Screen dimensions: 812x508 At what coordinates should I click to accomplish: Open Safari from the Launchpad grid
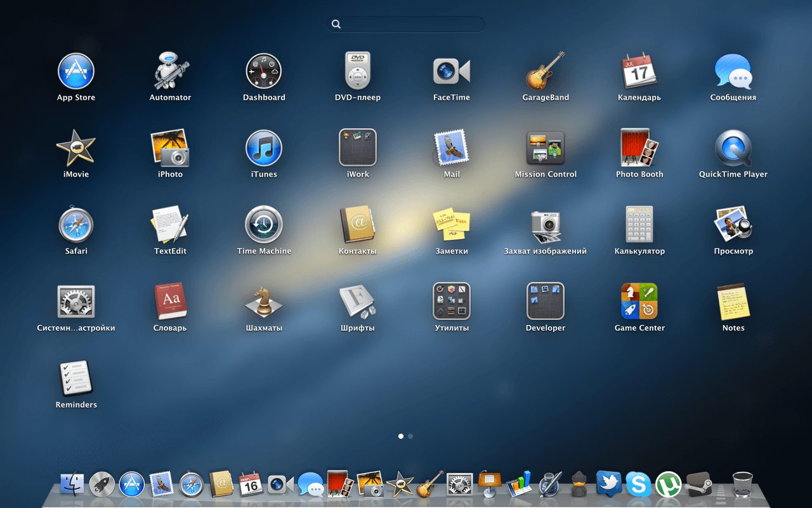[x=76, y=225]
